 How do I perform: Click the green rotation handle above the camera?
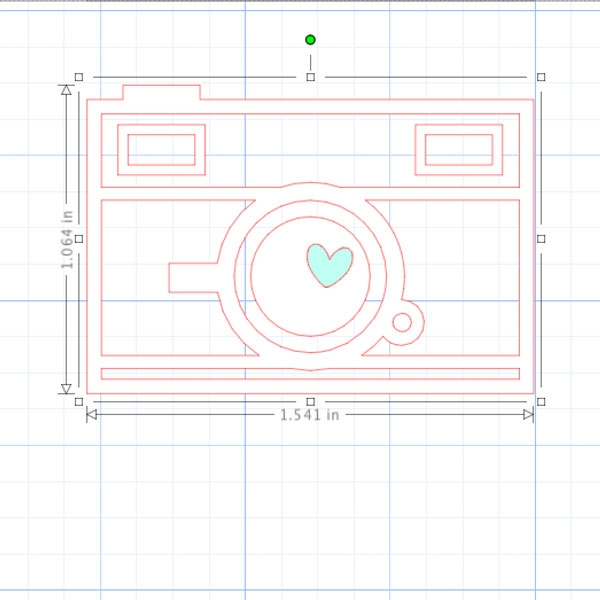310,40
